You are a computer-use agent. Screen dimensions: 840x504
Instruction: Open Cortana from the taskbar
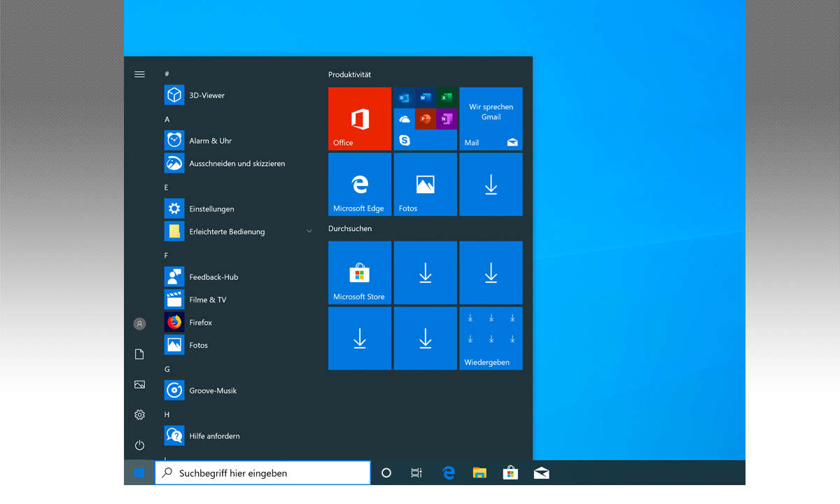[x=386, y=473]
